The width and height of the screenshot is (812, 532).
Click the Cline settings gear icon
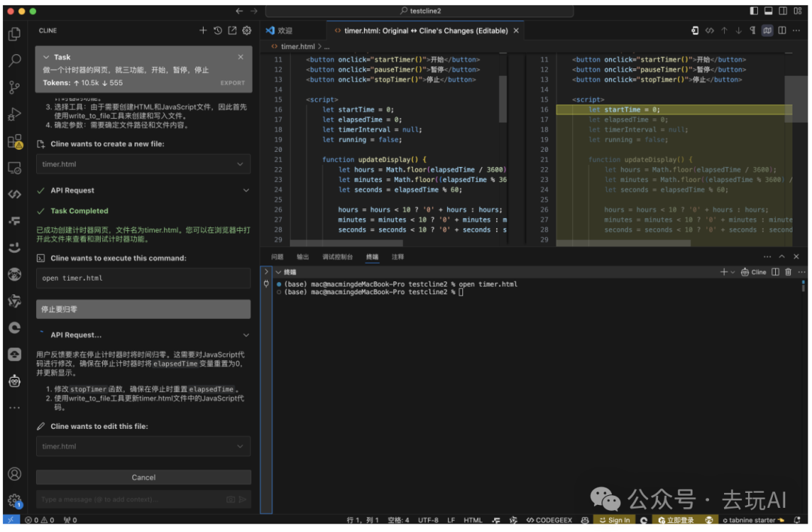click(x=247, y=31)
